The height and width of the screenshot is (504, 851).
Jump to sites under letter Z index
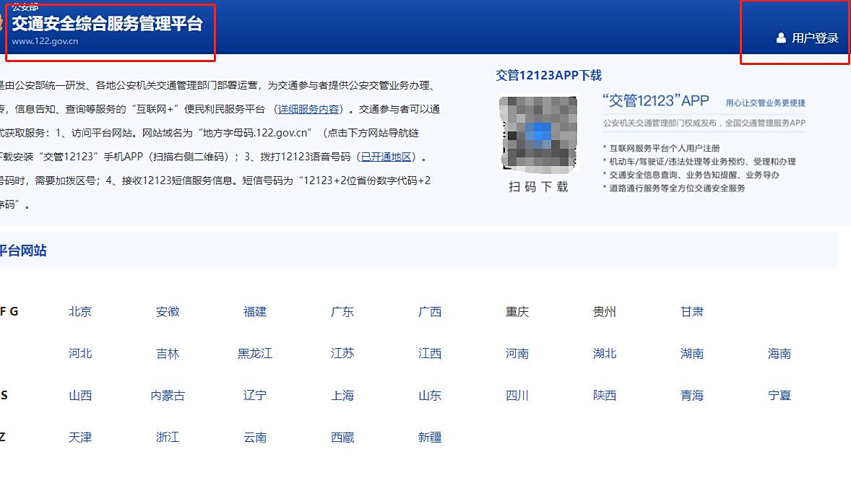4,438
